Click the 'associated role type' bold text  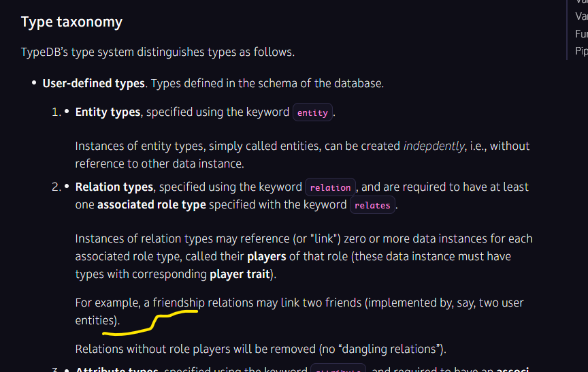[152, 204]
